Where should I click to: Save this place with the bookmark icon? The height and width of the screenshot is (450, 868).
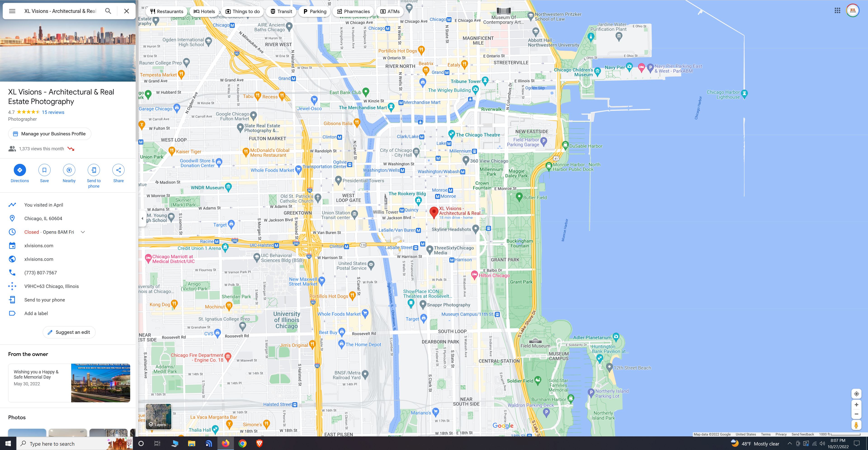44,170
